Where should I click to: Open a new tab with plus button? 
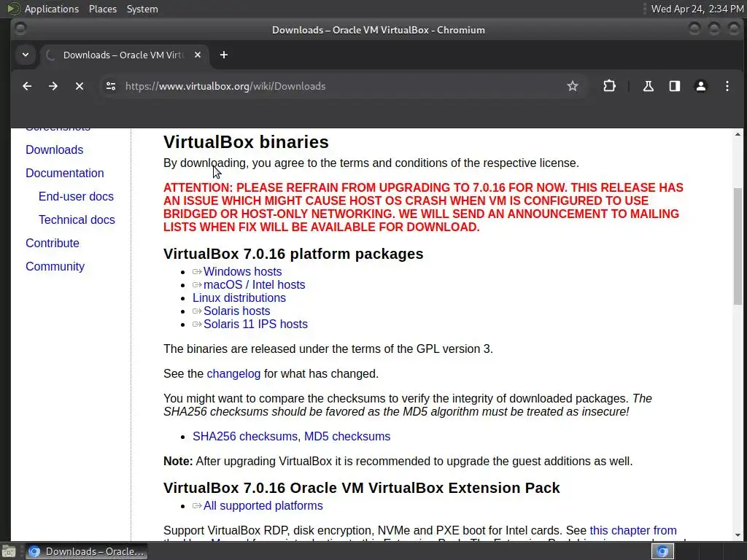coord(224,55)
